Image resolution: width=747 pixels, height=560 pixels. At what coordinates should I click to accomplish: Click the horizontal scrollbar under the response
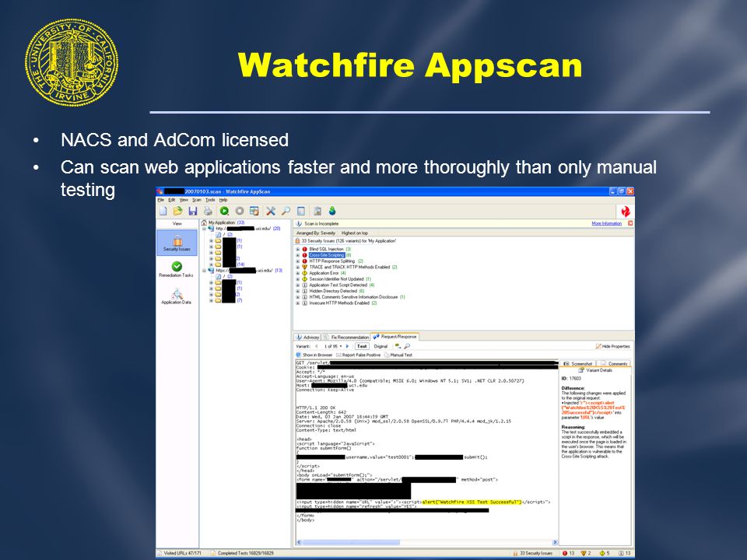pyautogui.click(x=426, y=542)
